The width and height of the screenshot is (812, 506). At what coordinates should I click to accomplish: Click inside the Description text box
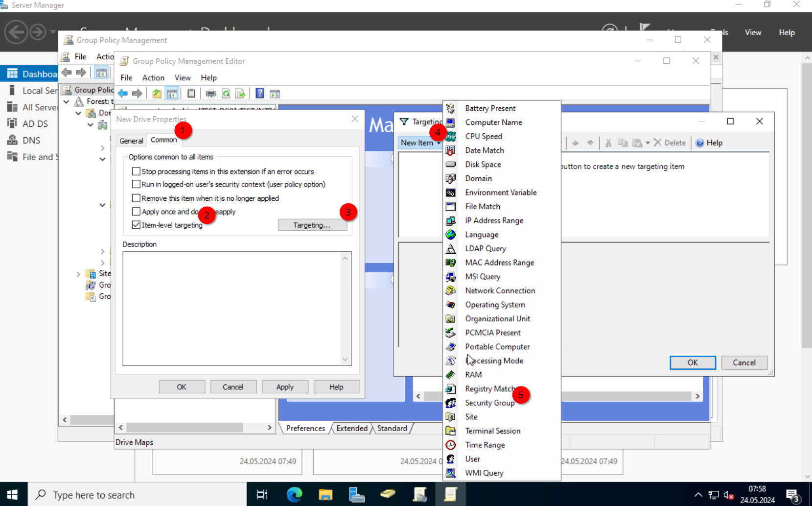pos(232,309)
